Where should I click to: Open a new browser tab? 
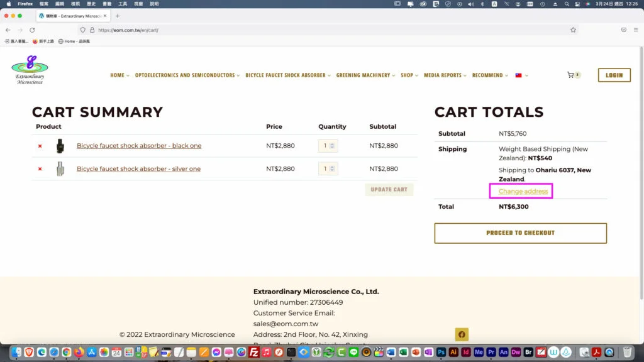tap(118, 16)
